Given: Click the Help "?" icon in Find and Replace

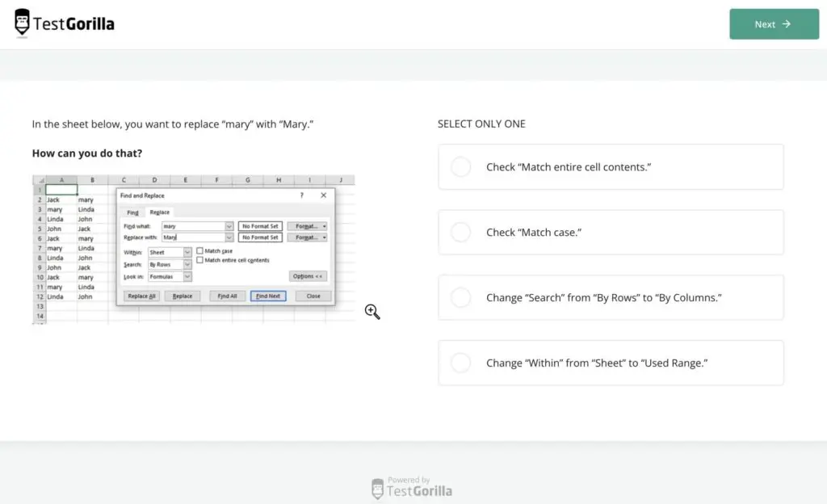Looking at the screenshot, I should (301, 195).
